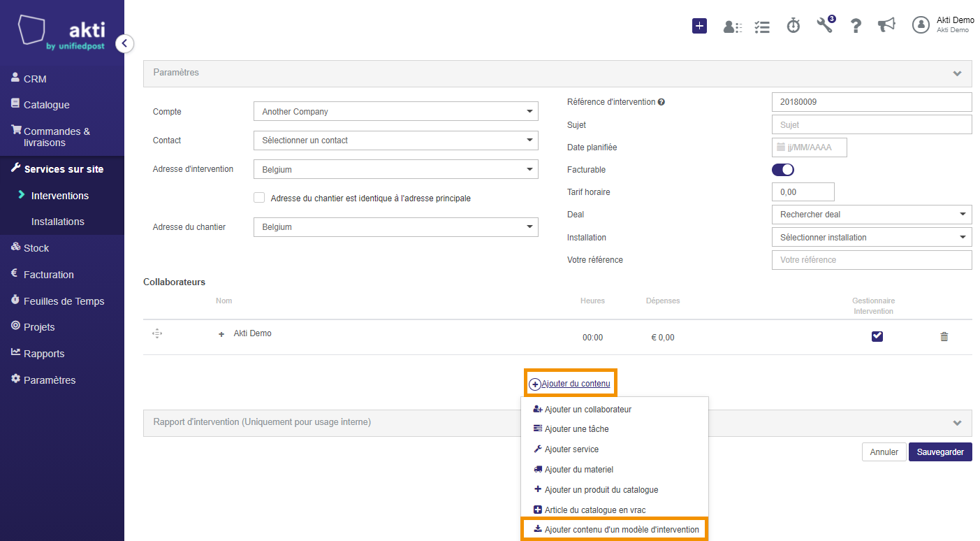Open the task checklist icon in header

click(762, 27)
